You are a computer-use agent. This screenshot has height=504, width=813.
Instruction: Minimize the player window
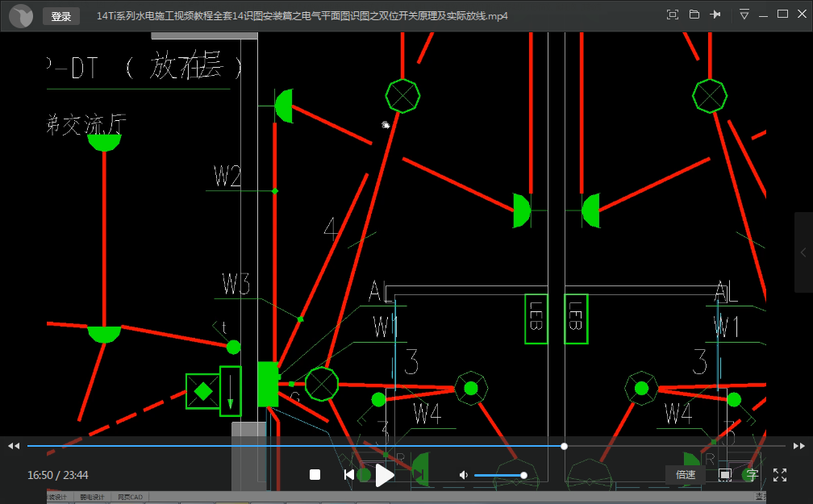pos(763,15)
